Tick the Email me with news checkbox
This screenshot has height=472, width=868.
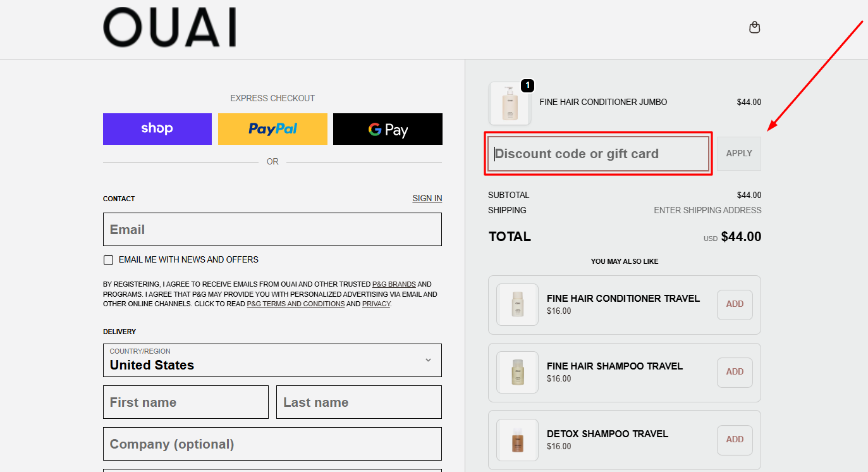tap(109, 260)
